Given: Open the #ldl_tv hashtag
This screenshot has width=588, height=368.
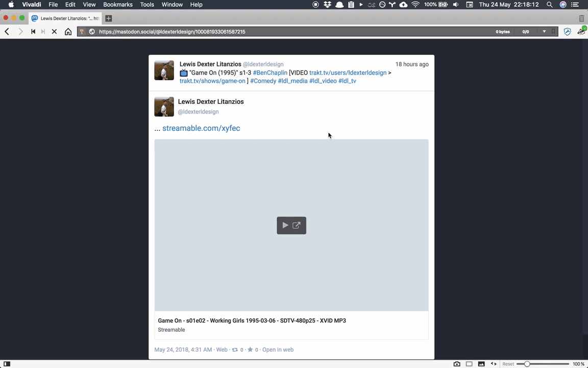Looking at the screenshot, I should click(x=347, y=81).
